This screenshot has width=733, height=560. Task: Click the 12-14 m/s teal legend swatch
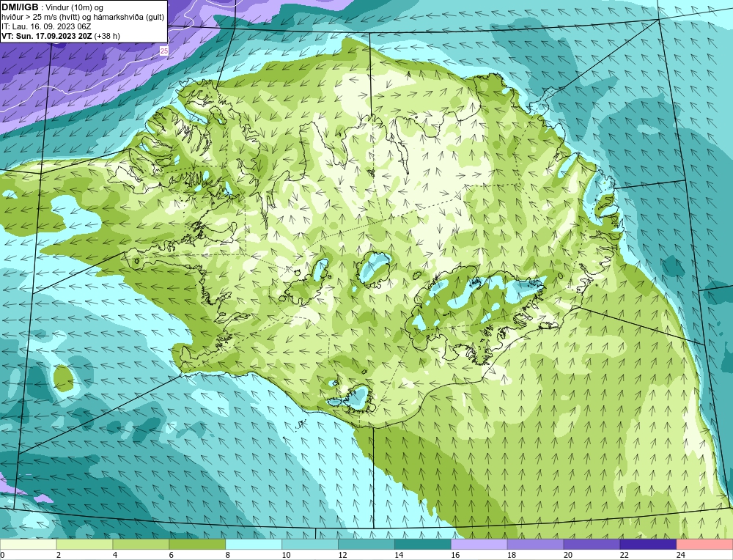point(366,545)
